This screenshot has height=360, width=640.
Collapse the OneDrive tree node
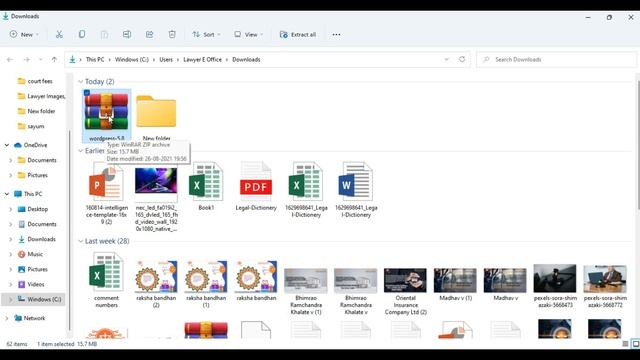click(7, 145)
